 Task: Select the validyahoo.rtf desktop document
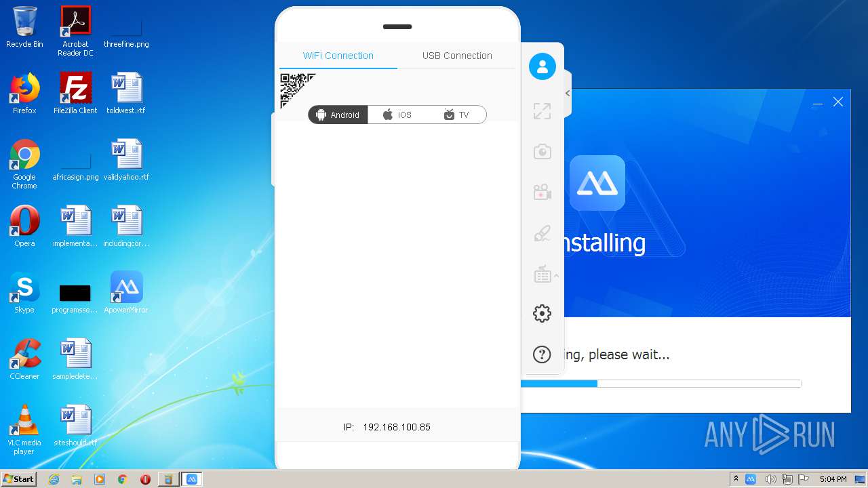[126, 160]
